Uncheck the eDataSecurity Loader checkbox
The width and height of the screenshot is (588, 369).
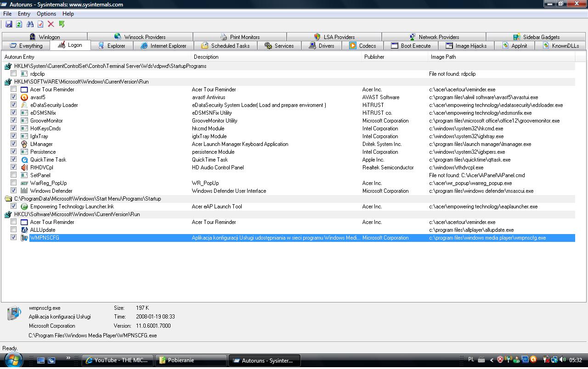point(14,105)
